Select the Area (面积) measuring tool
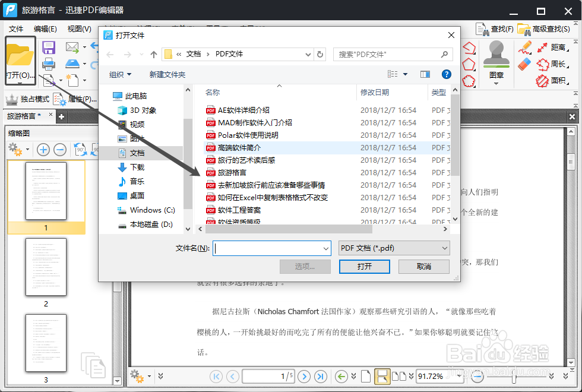This screenshot has height=392, width=582. (553, 80)
